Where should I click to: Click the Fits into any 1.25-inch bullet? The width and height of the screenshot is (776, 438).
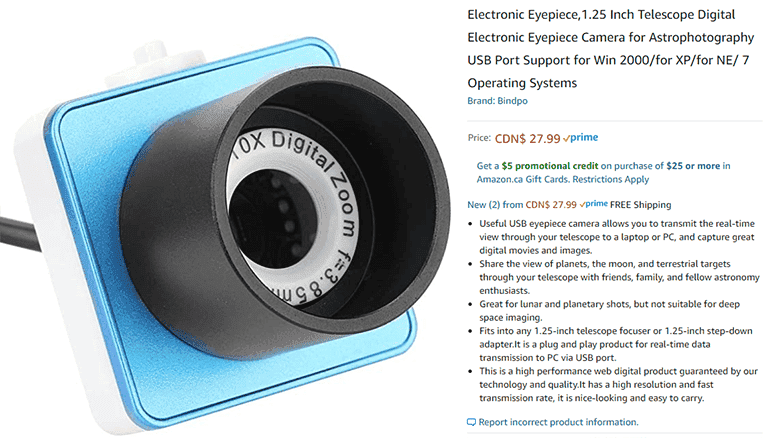click(x=616, y=344)
